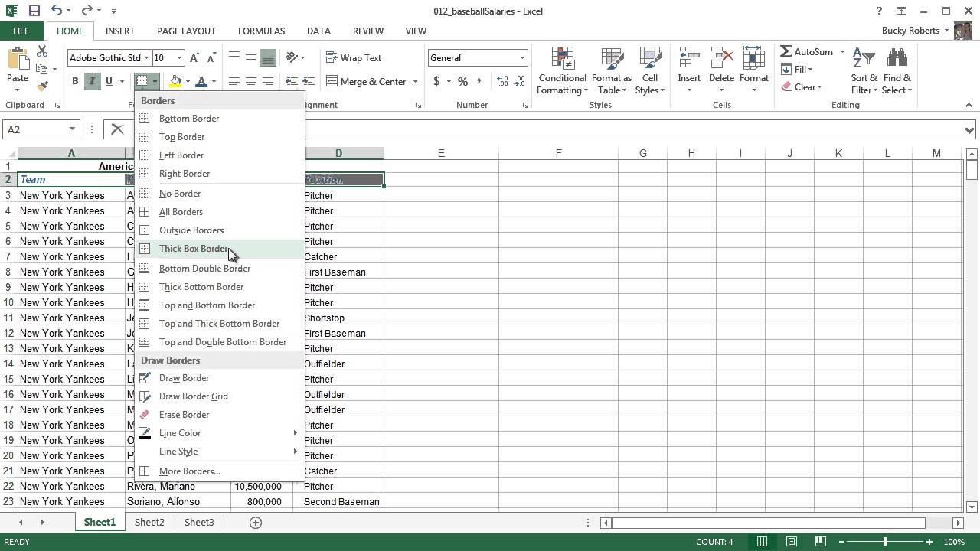Click the Save icon in quick access toolbar
This screenshot has width=980, height=551.
pyautogui.click(x=34, y=11)
